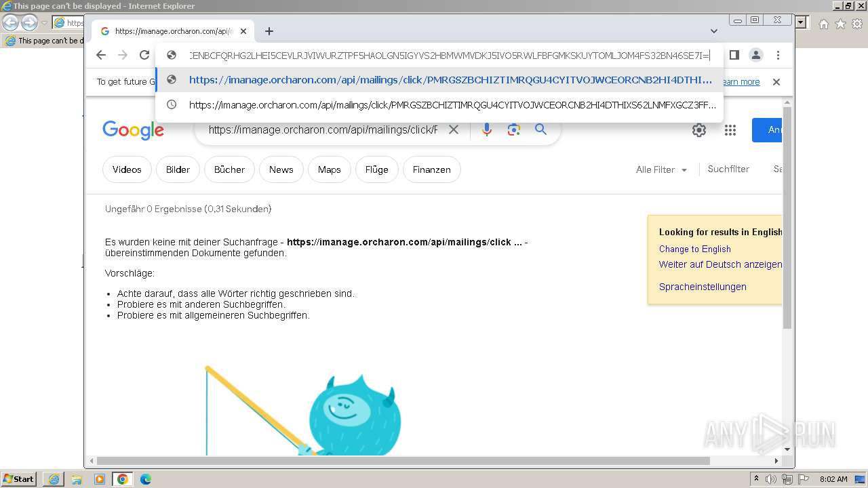
Task: Click the blue sign-in button
Action: [767, 130]
